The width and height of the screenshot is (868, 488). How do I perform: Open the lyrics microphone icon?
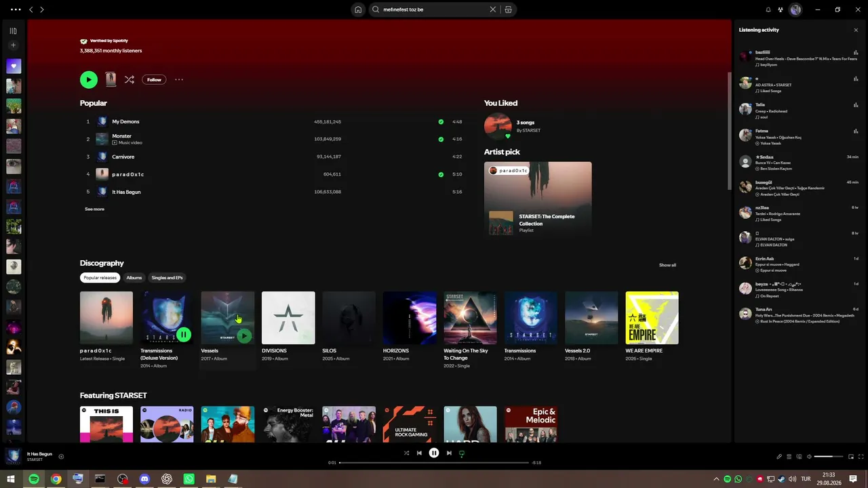click(779, 456)
